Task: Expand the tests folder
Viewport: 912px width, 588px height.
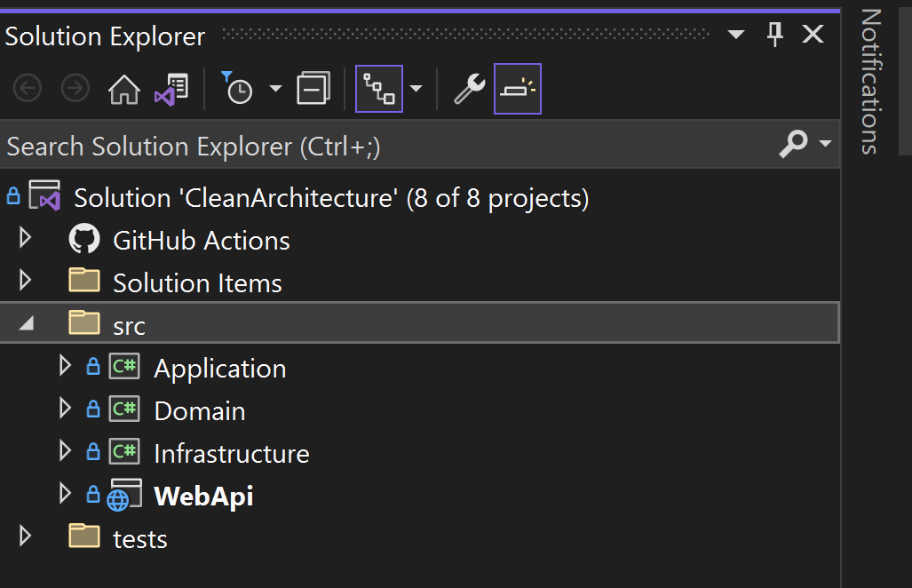Action: 25,536
